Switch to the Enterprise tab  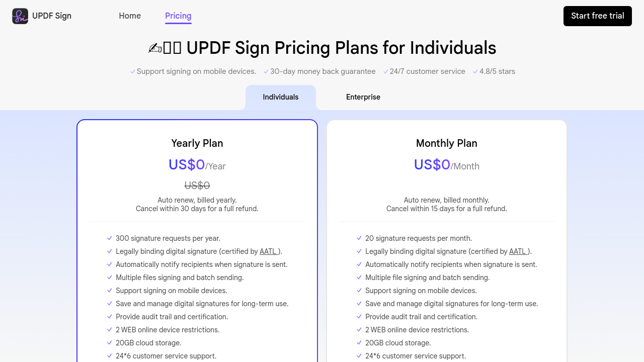click(x=363, y=97)
